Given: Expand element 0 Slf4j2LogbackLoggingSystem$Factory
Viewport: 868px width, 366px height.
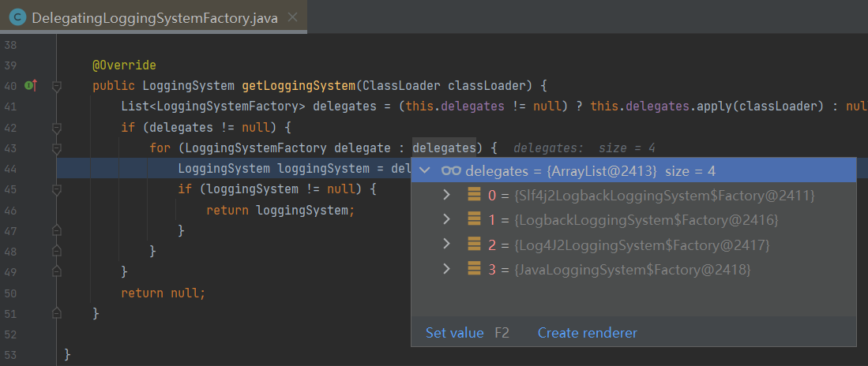Looking at the screenshot, I should pyautogui.click(x=447, y=195).
